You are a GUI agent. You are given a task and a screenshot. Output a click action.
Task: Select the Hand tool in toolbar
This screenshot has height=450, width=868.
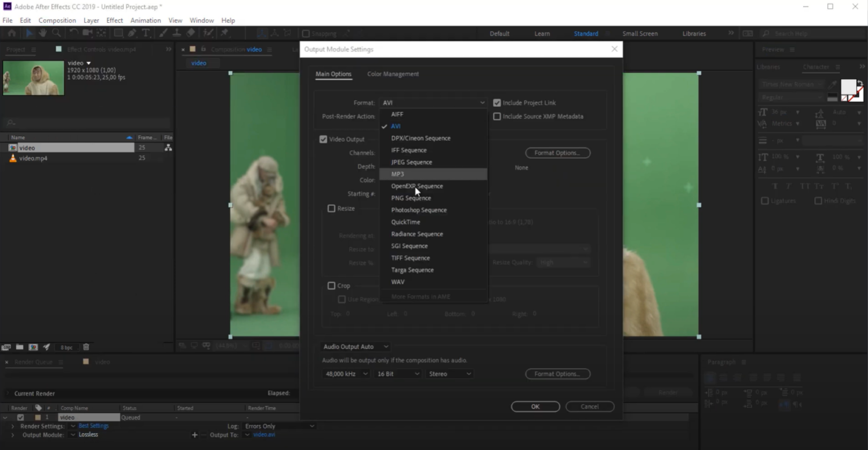click(43, 33)
